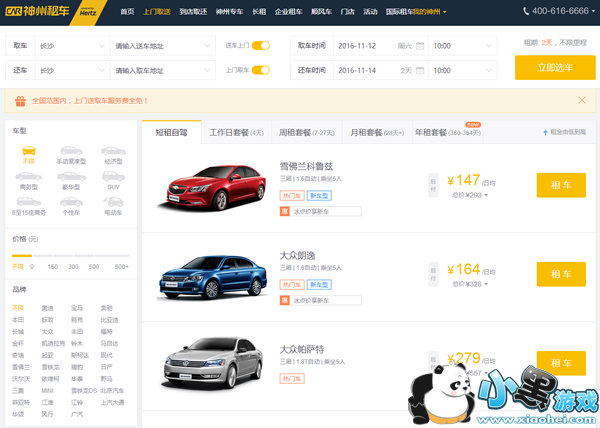600x428 pixels.
Task: Open the 取车 city dropdown 长沙
Action: pyautogui.click(x=72, y=46)
